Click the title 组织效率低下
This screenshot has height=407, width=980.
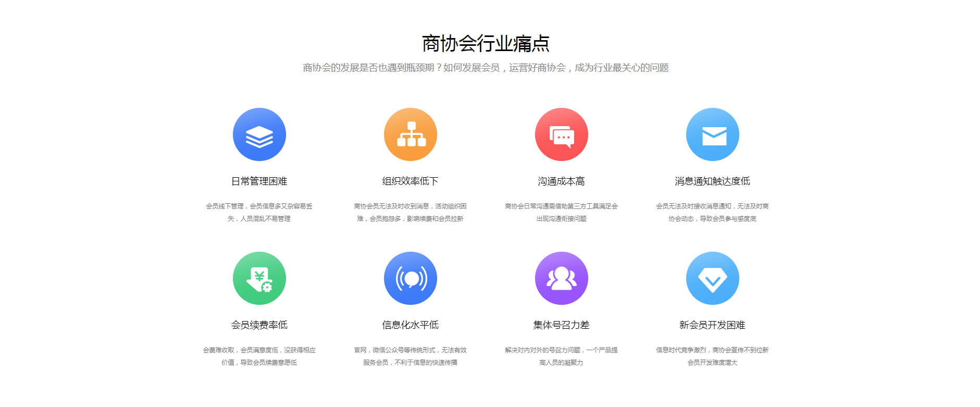[x=411, y=181]
